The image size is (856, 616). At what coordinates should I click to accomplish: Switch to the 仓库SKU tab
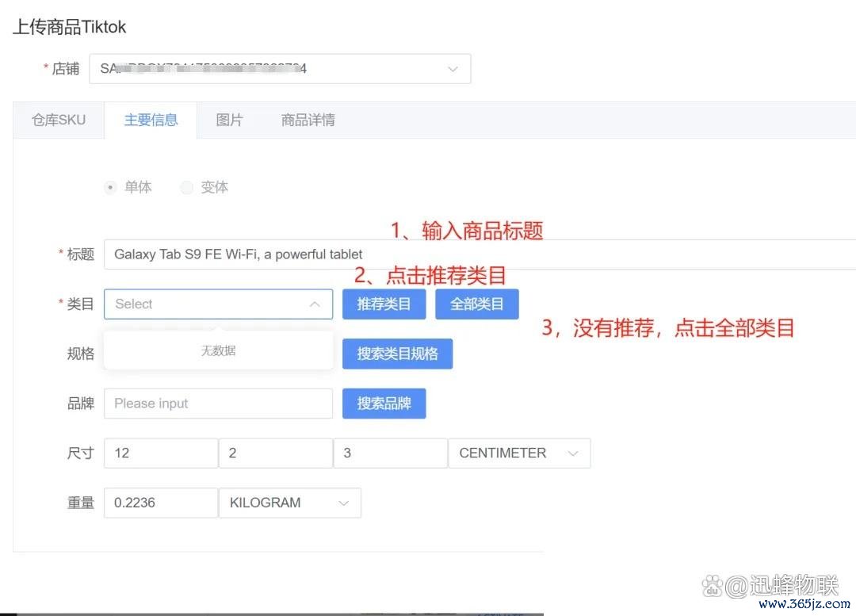point(59,121)
